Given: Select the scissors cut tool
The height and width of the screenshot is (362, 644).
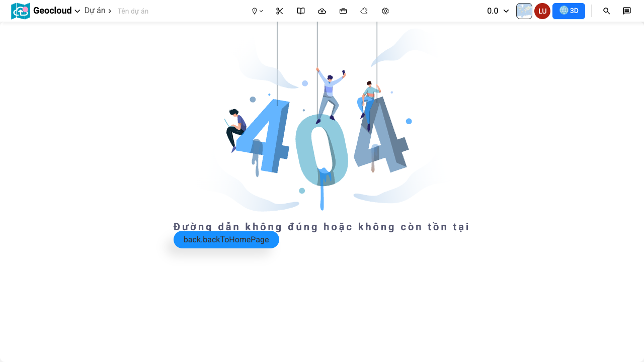Looking at the screenshot, I should 279,11.
